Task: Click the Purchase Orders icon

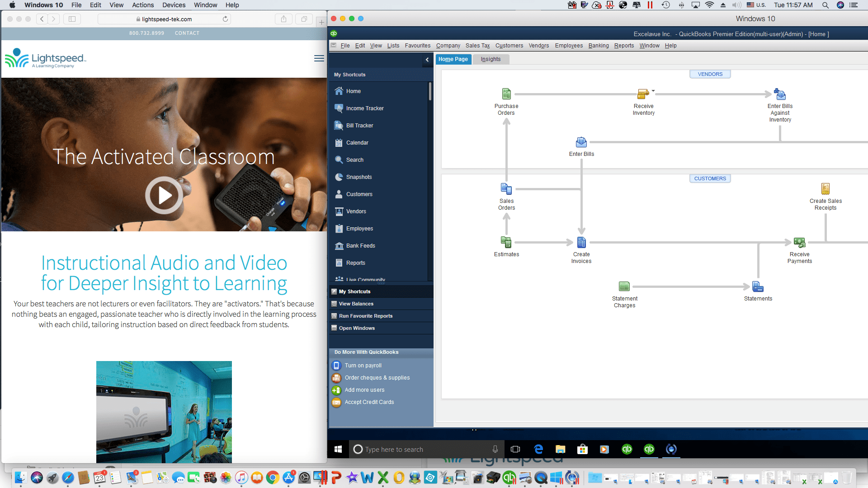Action: tap(505, 94)
